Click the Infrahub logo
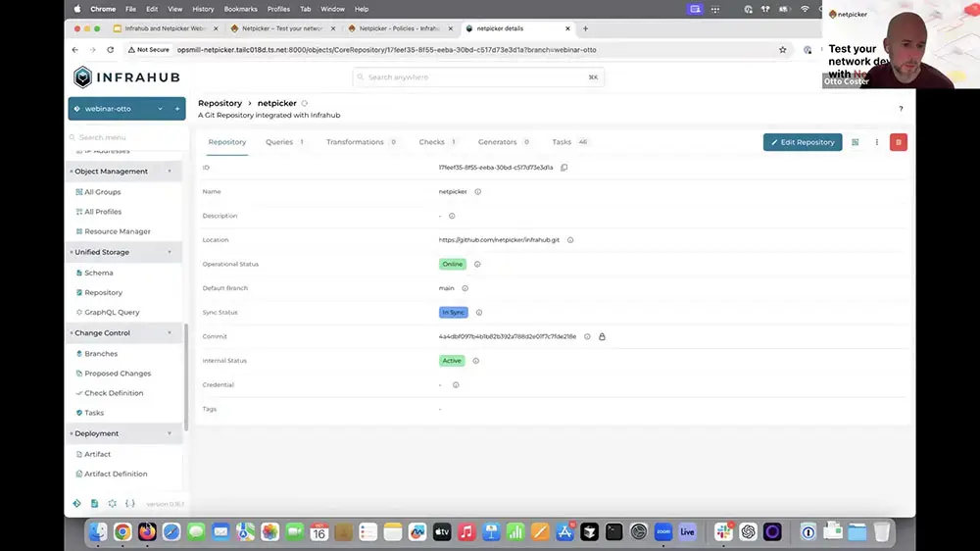Viewport: 980px width, 551px height. pyautogui.click(x=126, y=76)
